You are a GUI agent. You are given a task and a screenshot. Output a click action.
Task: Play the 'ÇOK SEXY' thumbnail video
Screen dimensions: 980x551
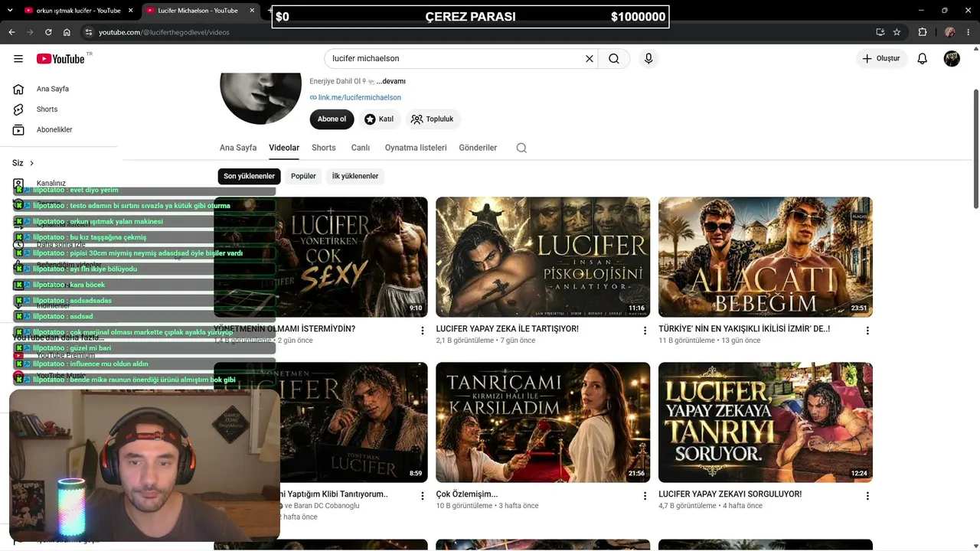click(321, 257)
